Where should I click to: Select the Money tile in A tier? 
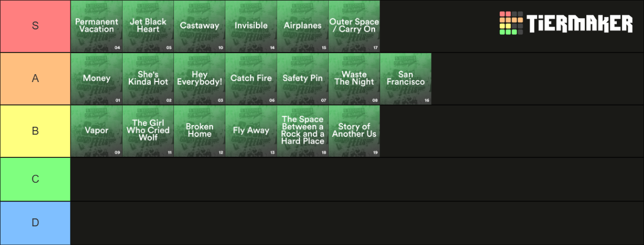97,79
